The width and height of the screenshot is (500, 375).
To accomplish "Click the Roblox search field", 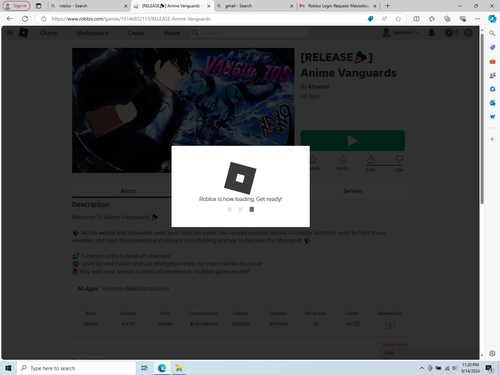I will [250, 33].
